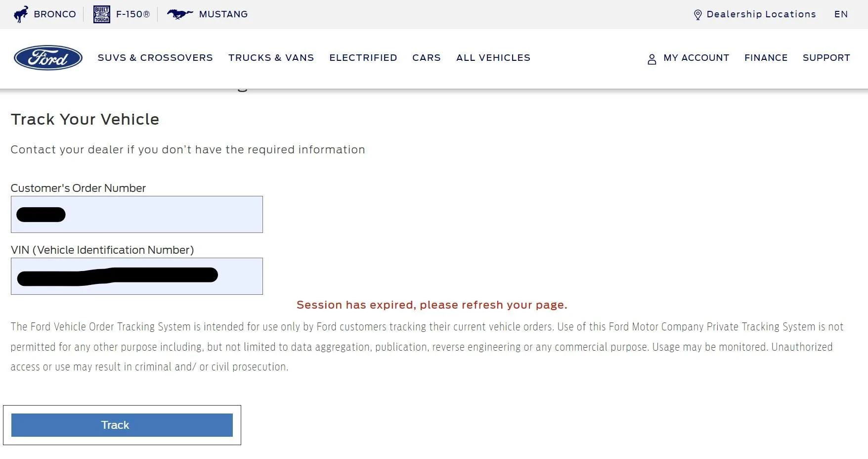The image size is (868, 459).
Task: Select the Mustang text label
Action: (223, 14)
